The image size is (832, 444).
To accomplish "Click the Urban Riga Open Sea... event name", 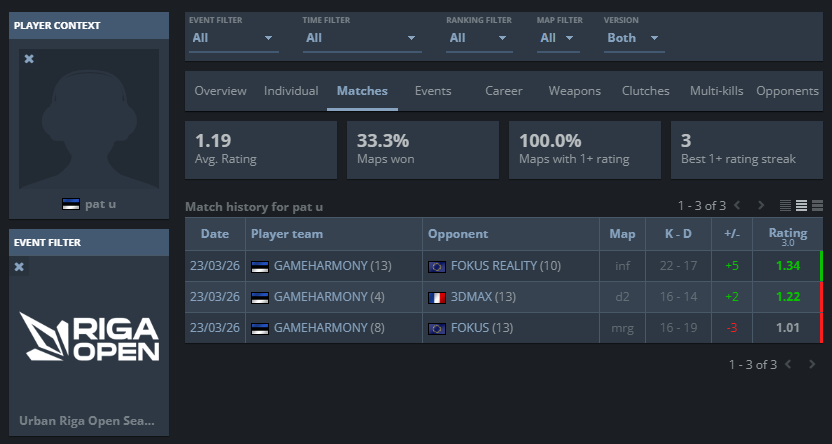I will pyautogui.click(x=87, y=421).
